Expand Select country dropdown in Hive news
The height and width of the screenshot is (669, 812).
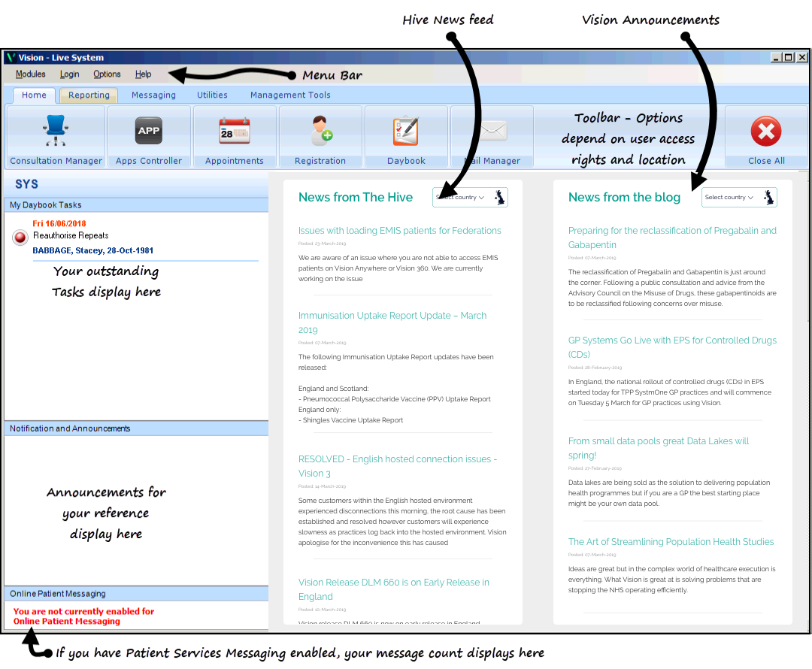[x=461, y=198]
